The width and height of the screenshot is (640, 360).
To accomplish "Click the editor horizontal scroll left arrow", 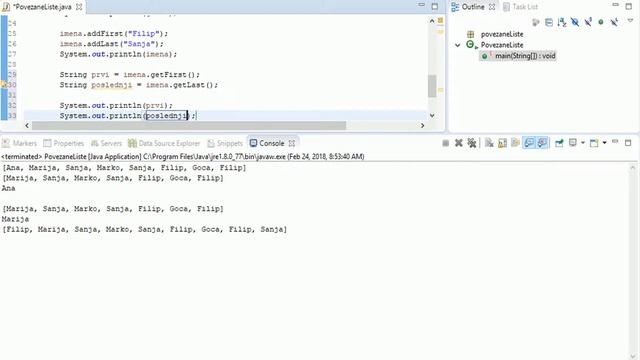I will (27, 125).
